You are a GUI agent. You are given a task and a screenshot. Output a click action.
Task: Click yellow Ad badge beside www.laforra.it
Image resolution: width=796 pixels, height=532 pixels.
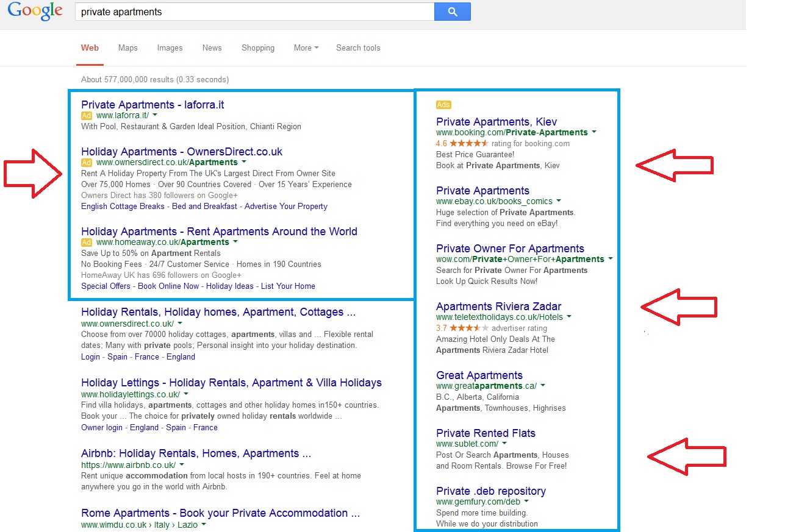pos(87,115)
